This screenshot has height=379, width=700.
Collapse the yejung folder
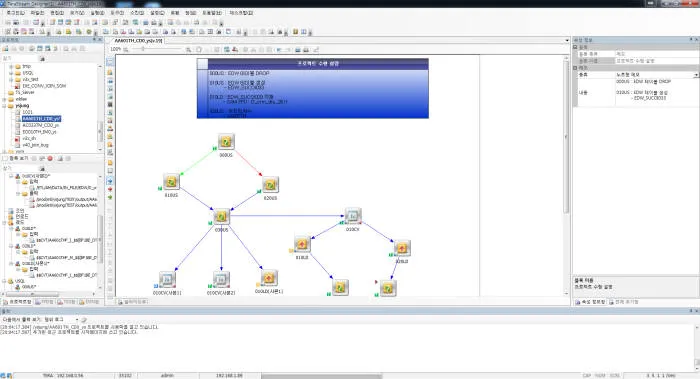5,106
